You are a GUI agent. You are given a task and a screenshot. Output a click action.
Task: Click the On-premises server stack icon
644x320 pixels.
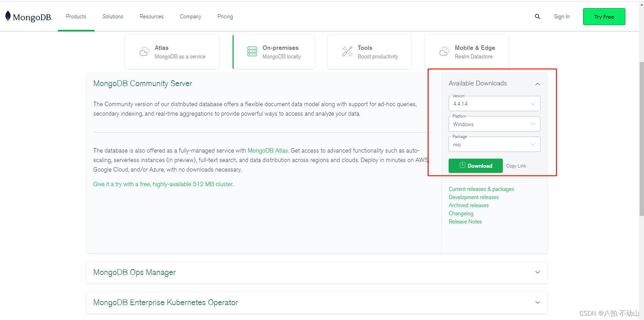tap(252, 52)
